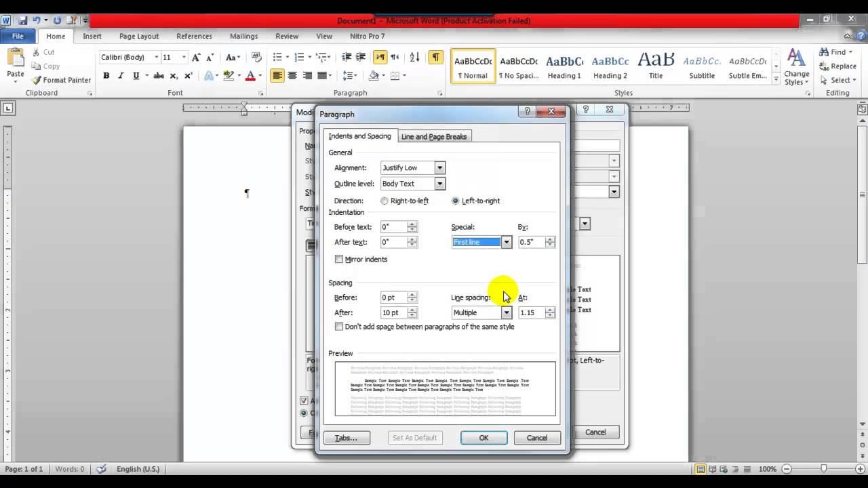Apply Superscript formatting

point(188,76)
